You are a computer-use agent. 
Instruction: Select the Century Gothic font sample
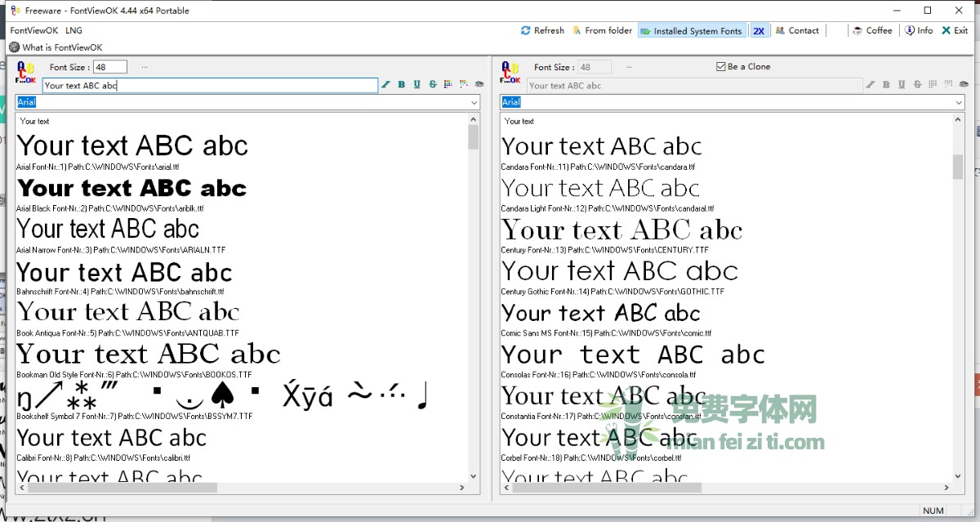[619, 271]
